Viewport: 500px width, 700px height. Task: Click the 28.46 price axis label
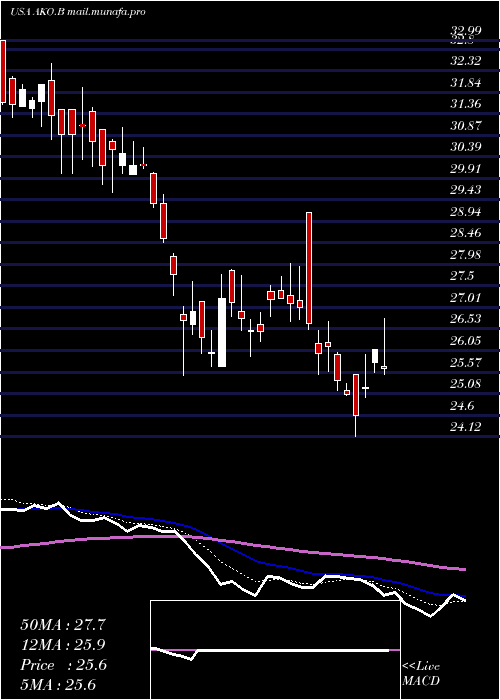point(466,233)
